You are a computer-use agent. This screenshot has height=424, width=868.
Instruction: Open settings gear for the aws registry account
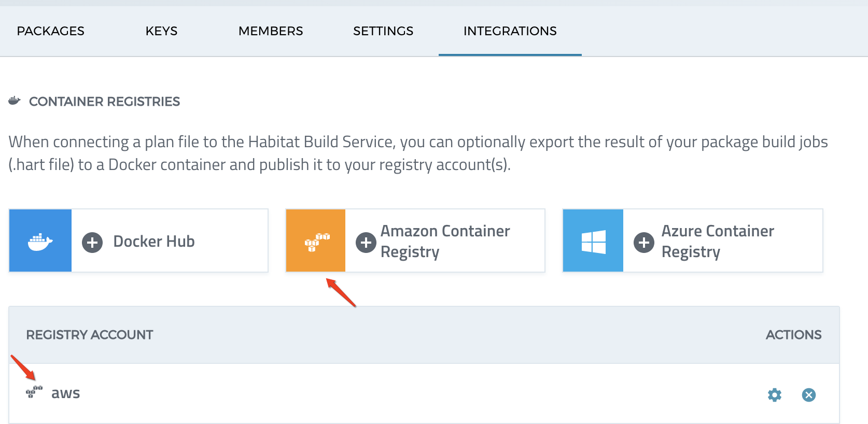[774, 394]
